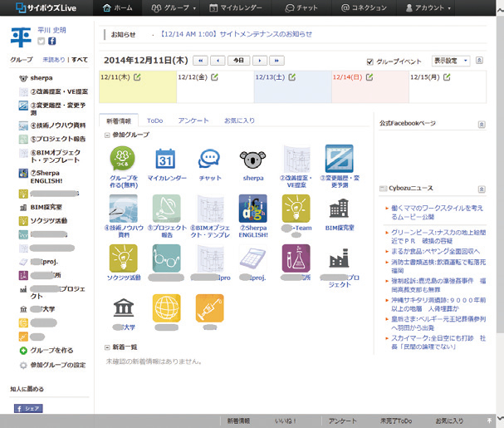
Task: Open the orange syringe group icon
Action: tap(209, 308)
